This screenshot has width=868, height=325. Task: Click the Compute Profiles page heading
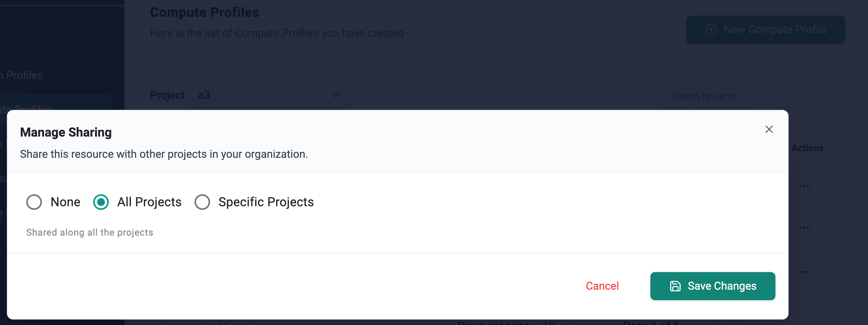coord(204,12)
